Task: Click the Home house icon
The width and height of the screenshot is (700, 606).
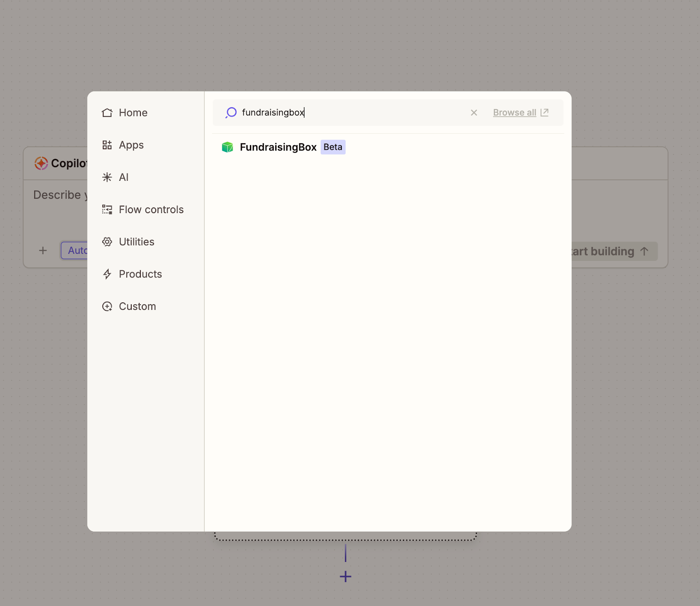Action: [107, 113]
